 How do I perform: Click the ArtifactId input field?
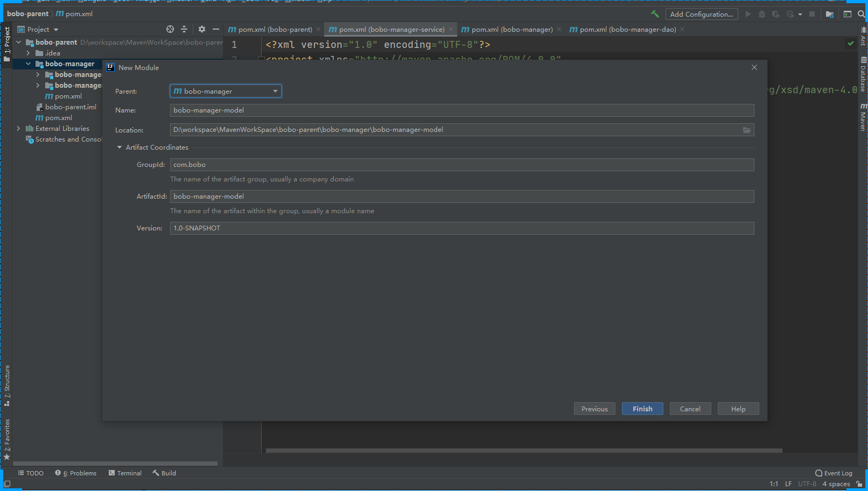click(462, 197)
